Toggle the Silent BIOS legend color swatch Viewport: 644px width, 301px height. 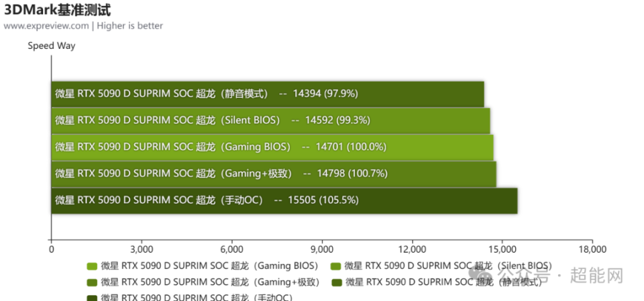coord(336,266)
